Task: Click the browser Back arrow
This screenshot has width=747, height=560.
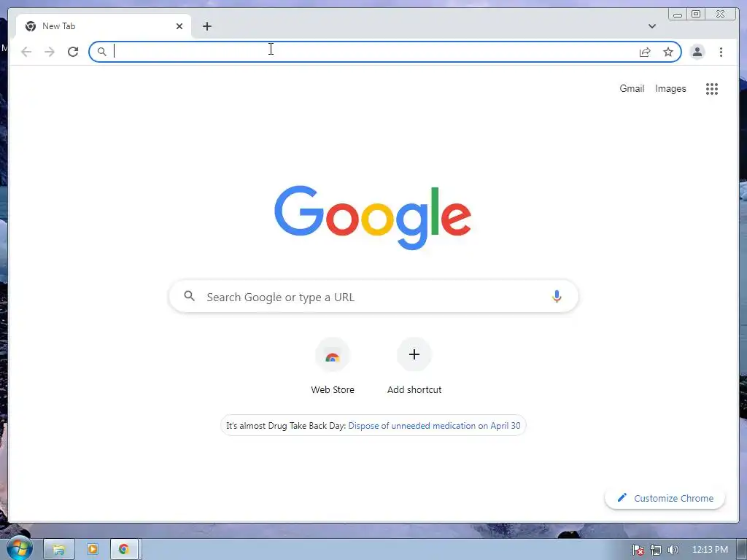Action: point(26,52)
